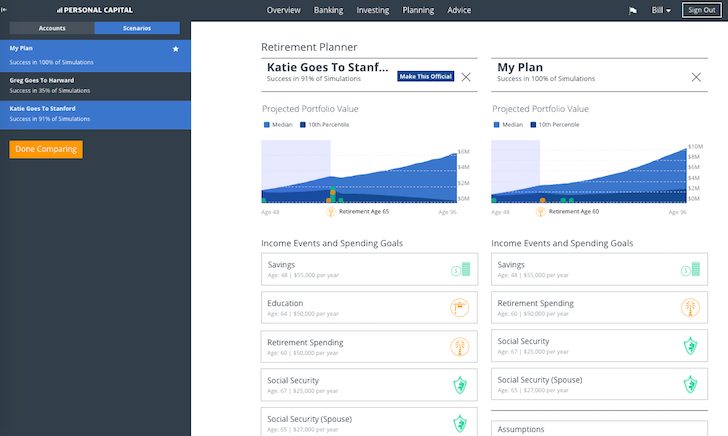Viewport: 728px width, 436px height.
Task: Open the Advice menu
Action: tap(459, 10)
